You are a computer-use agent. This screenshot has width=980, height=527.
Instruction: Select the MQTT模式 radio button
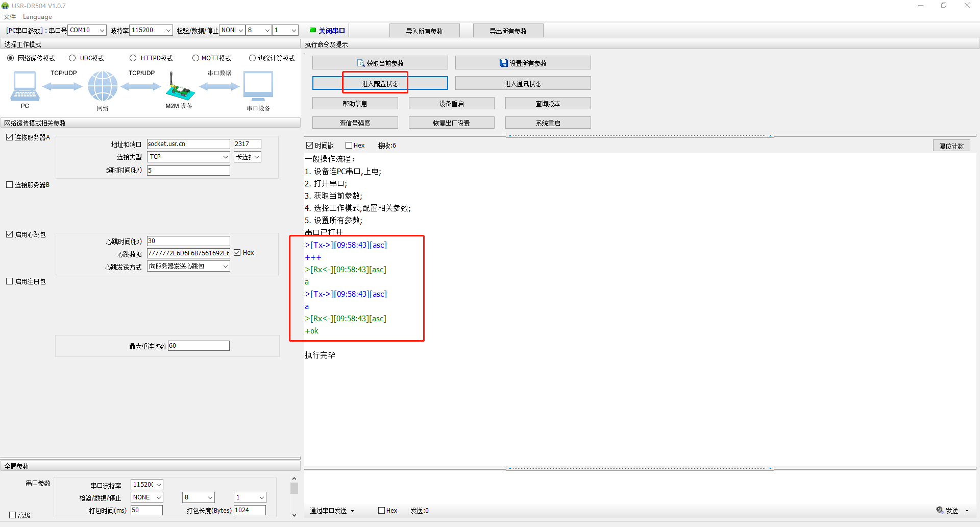click(x=195, y=58)
